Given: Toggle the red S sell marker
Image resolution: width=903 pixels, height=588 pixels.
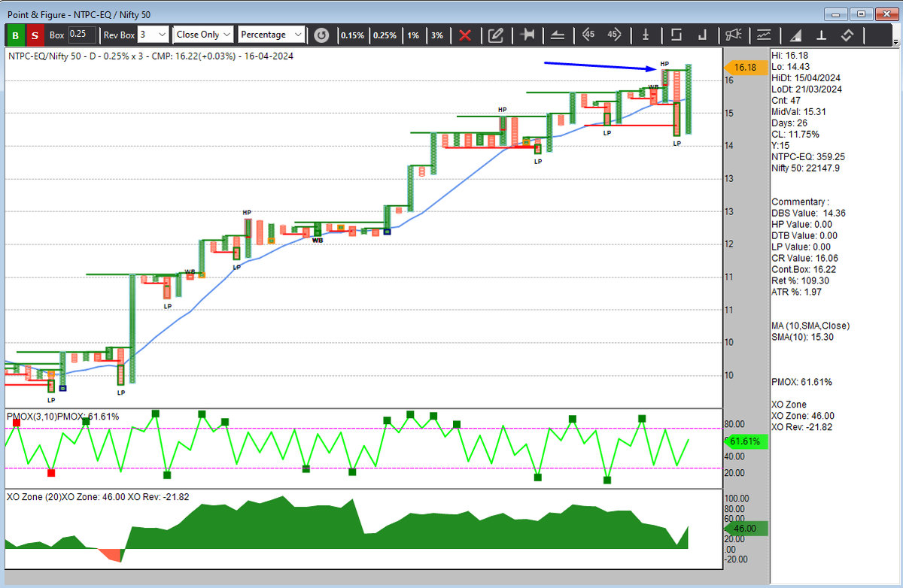Looking at the screenshot, I should (34, 35).
